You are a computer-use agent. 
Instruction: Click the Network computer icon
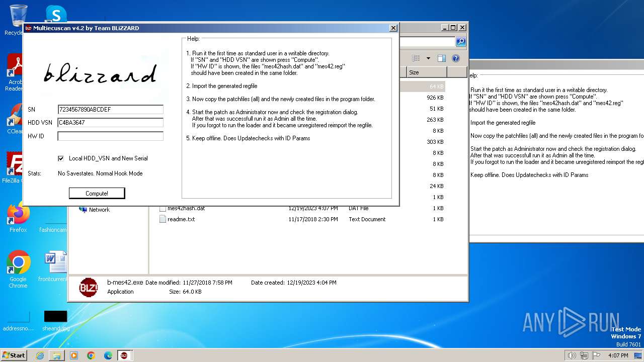(x=83, y=210)
